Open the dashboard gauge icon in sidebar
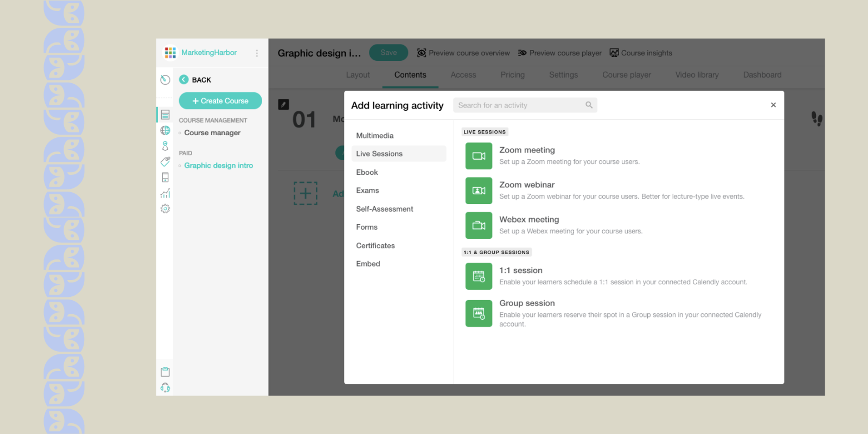The height and width of the screenshot is (434, 868). (x=165, y=80)
